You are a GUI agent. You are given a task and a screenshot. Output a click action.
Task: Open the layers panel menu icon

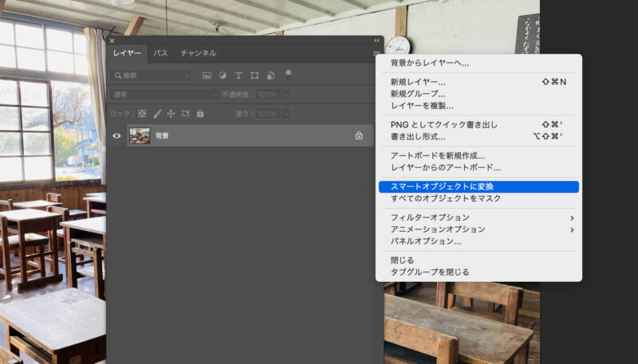(x=376, y=53)
